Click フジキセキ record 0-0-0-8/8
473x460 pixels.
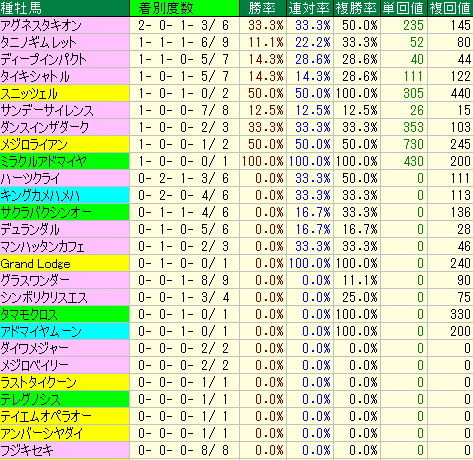pyautogui.click(x=184, y=450)
